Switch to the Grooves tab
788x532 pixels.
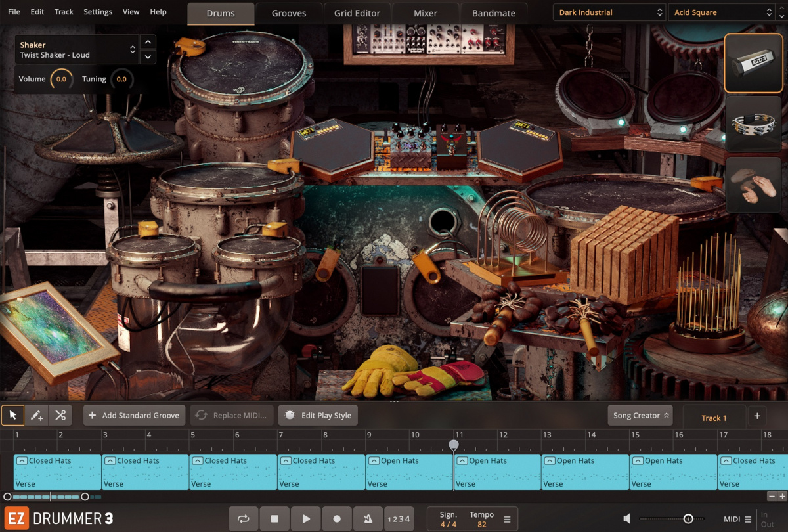tap(288, 12)
